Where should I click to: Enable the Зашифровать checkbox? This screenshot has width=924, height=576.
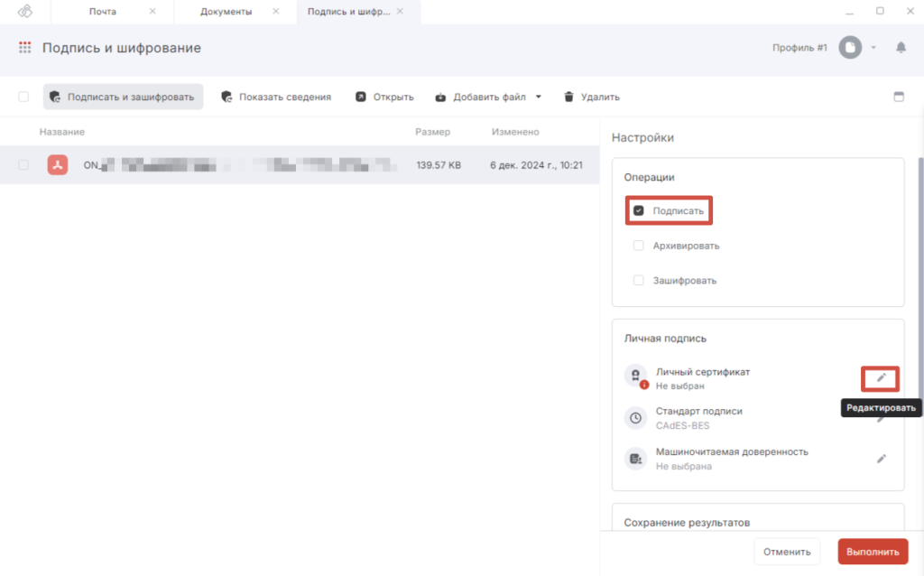pyautogui.click(x=639, y=280)
